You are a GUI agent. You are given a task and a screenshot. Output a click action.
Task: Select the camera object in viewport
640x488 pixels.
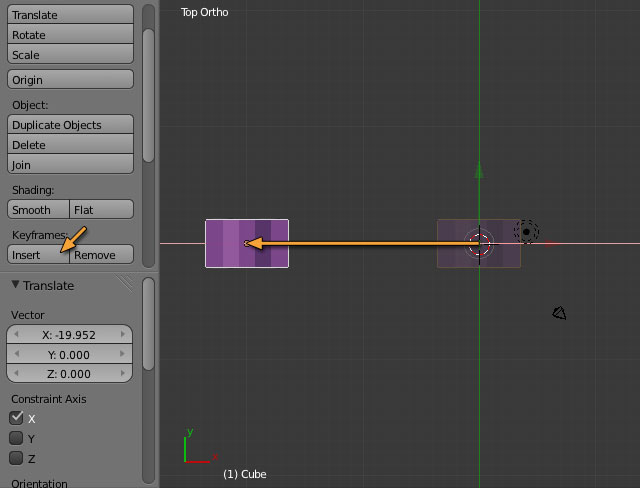[560, 314]
